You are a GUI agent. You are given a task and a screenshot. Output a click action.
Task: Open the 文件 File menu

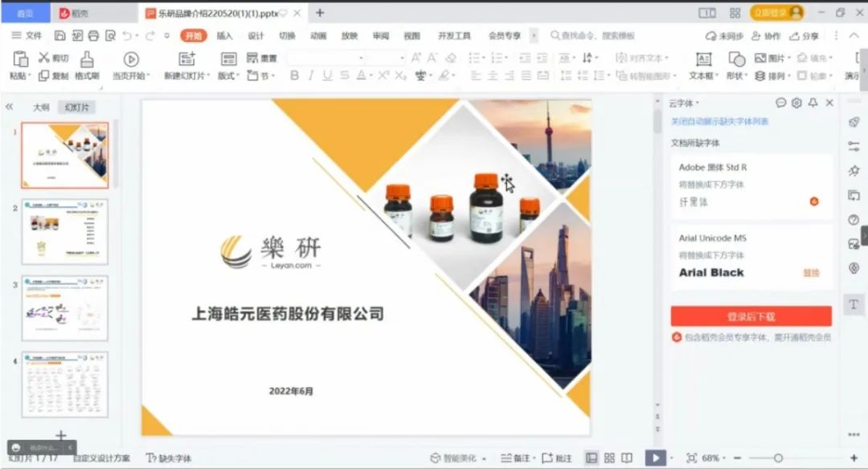coord(27,36)
